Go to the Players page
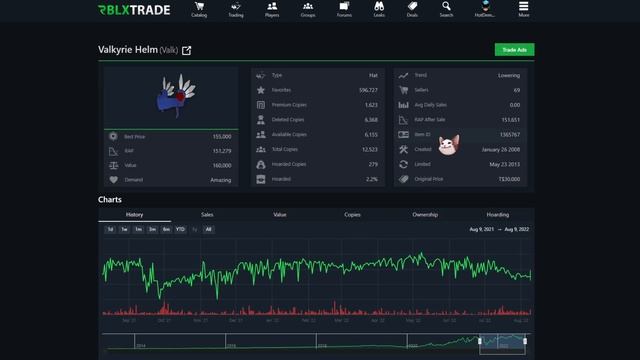 click(x=272, y=9)
